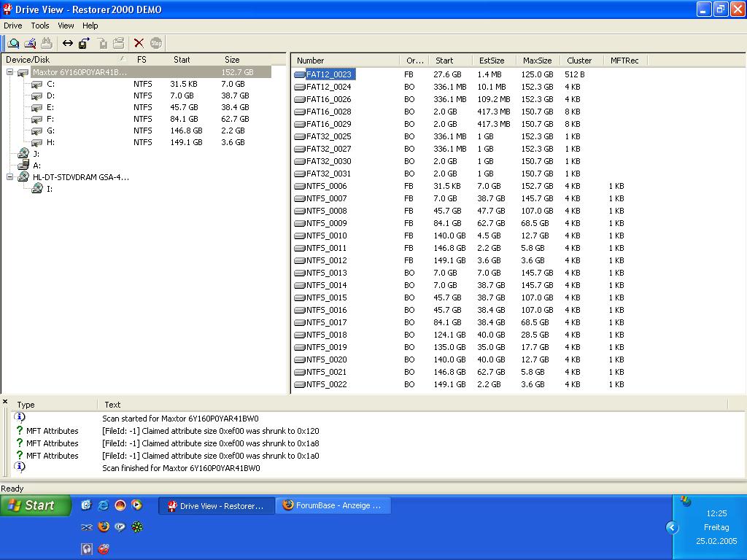Click the headphones icon in quick launch
Viewport: 747px width, 560px height.
coord(86,549)
